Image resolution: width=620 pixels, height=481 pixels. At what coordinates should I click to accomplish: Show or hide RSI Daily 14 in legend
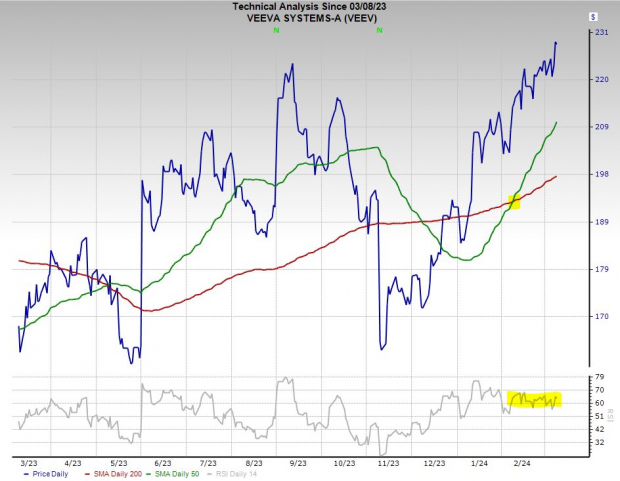(x=246, y=473)
